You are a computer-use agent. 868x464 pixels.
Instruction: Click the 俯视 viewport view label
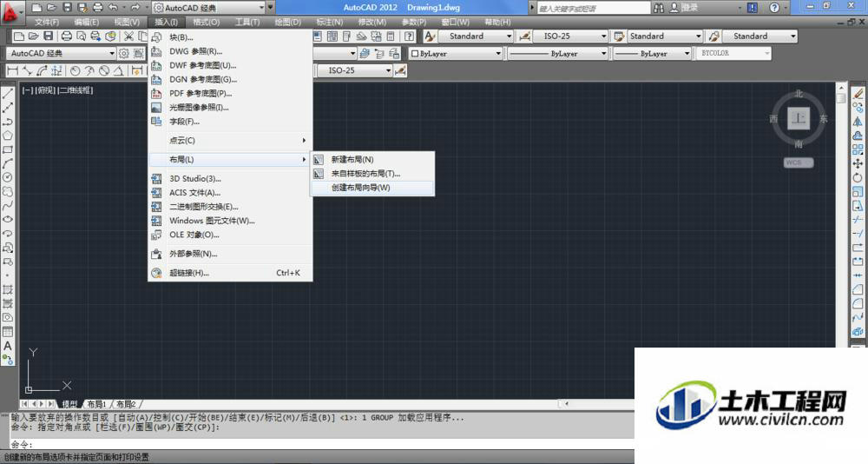click(46, 89)
